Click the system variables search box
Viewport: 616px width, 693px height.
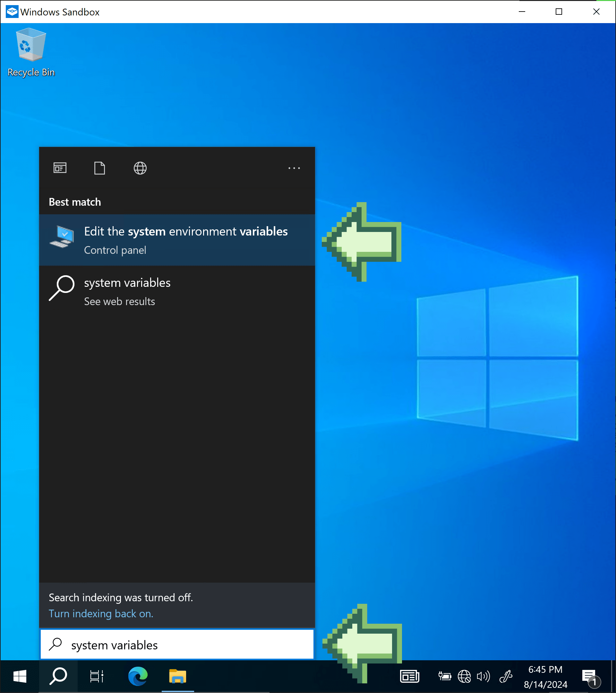click(177, 645)
